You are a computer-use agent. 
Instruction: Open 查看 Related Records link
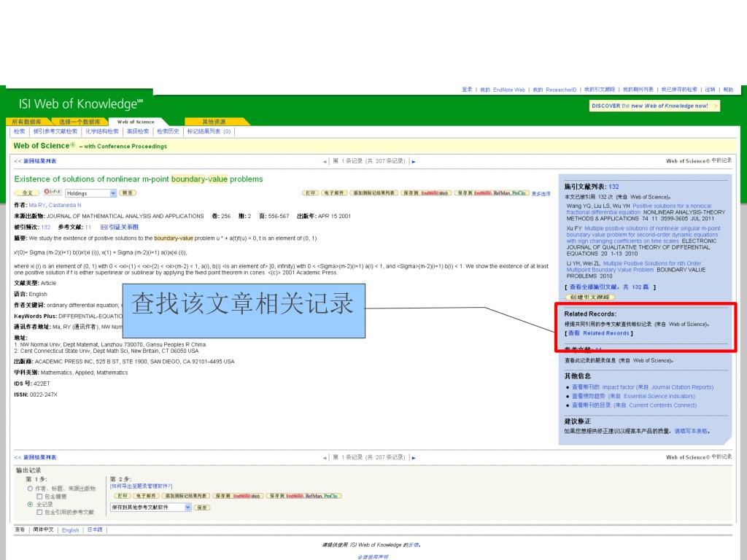(599, 333)
